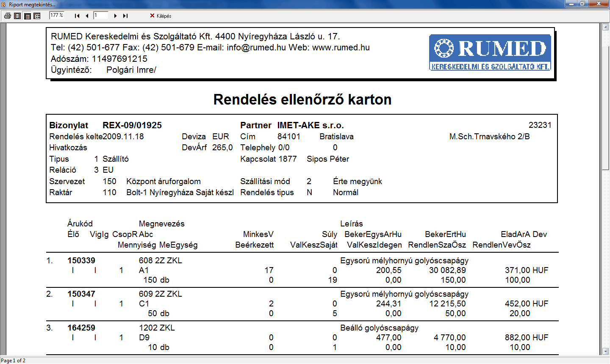Image resolution: width=610 pixels, height=364 pixels.
Task: Click the street address M.Sch.Trnavského 2/B
Action: pos(490,136)
